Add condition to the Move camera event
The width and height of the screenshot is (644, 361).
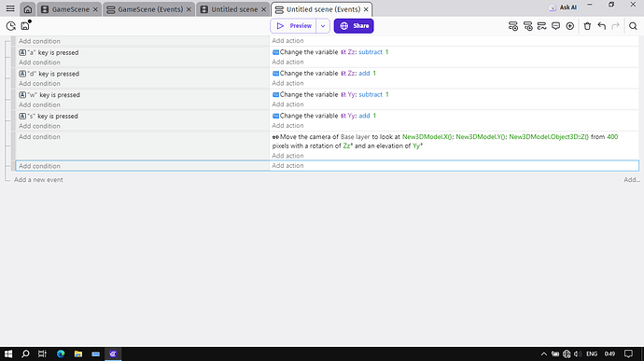coord(39,137)
